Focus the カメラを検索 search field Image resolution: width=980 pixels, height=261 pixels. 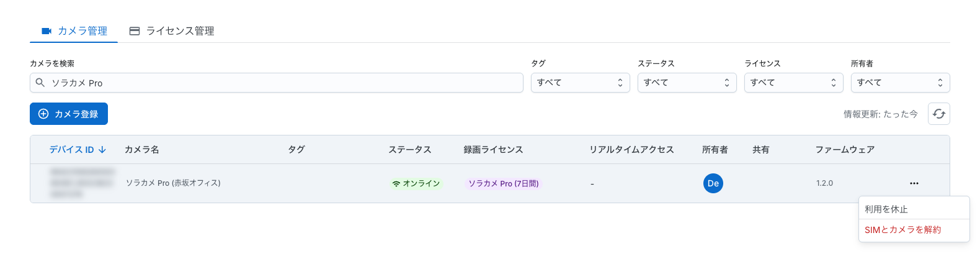point(277,83)
